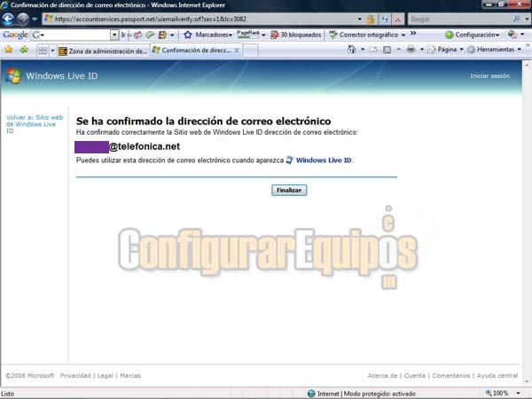
Task: Click the Cuenta footer link
Action: pyautogui.click(x=415, y=375)
